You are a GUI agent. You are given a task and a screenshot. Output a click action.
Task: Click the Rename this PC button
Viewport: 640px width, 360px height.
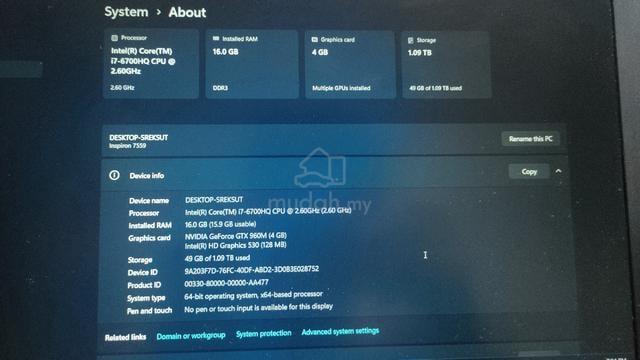(530, 139)
